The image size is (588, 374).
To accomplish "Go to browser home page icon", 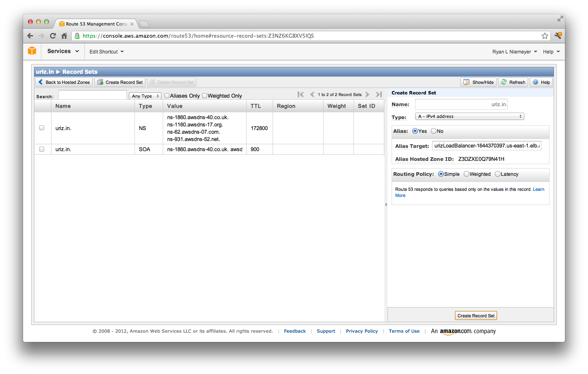I will (64, 36).
